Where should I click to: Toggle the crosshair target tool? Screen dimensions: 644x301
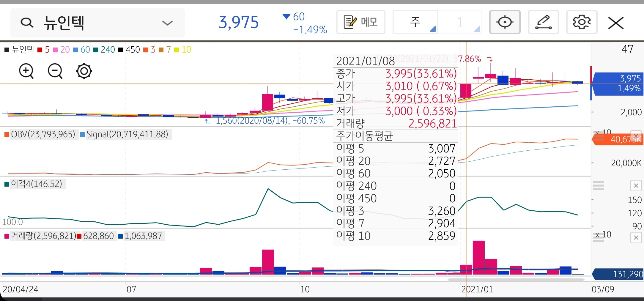point(505,22)
